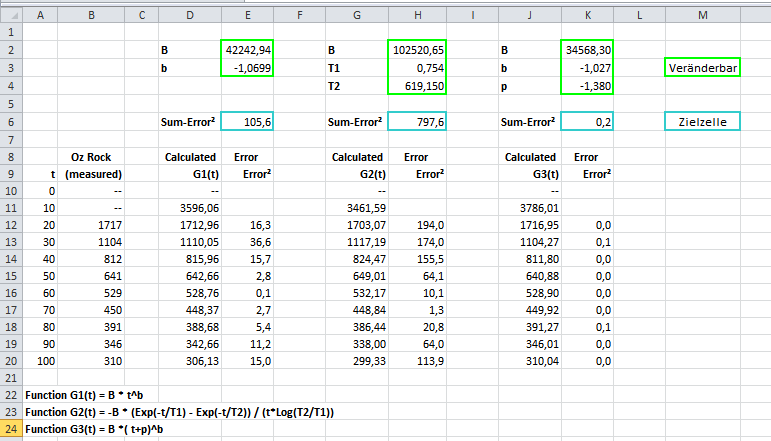The image size is (771, 441).
Task: Select highlighted row 24 header
Action: pos(11,430)
